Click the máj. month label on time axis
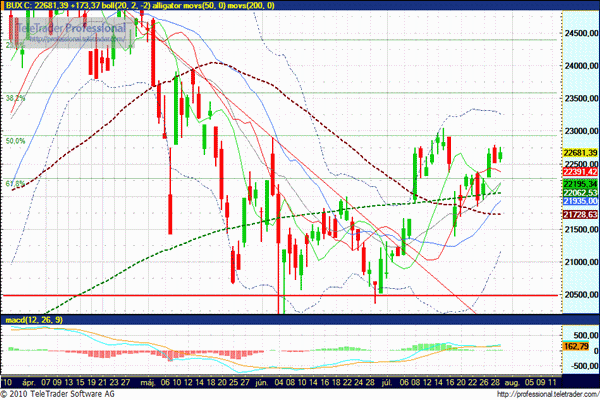The image size is (600, 400). point(145,381)
